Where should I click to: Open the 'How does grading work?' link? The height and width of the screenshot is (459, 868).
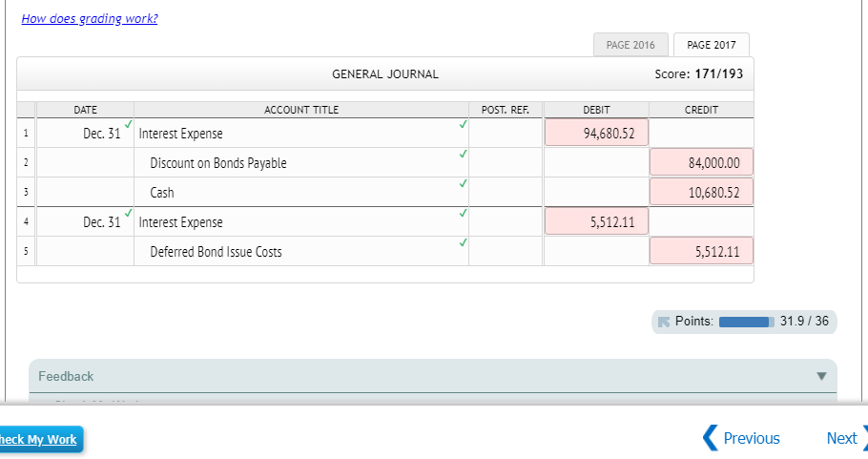tap(90, 19)
